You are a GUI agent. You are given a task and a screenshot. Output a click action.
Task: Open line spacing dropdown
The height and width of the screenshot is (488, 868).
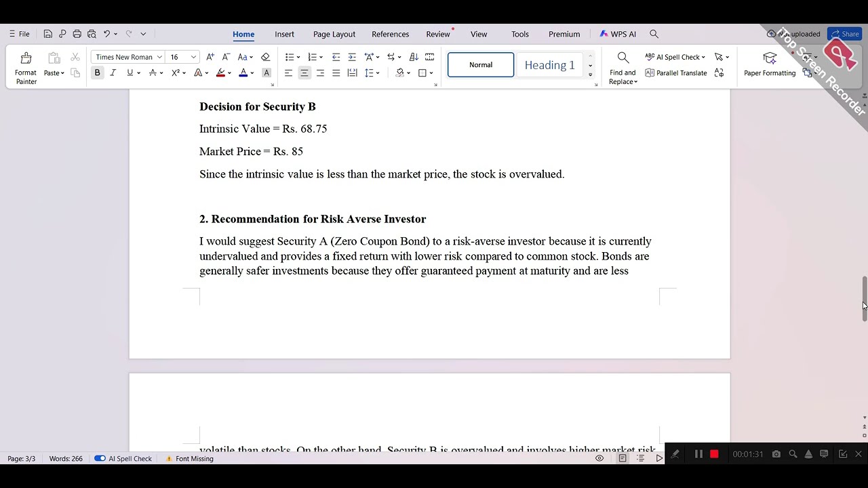[378, 73]
